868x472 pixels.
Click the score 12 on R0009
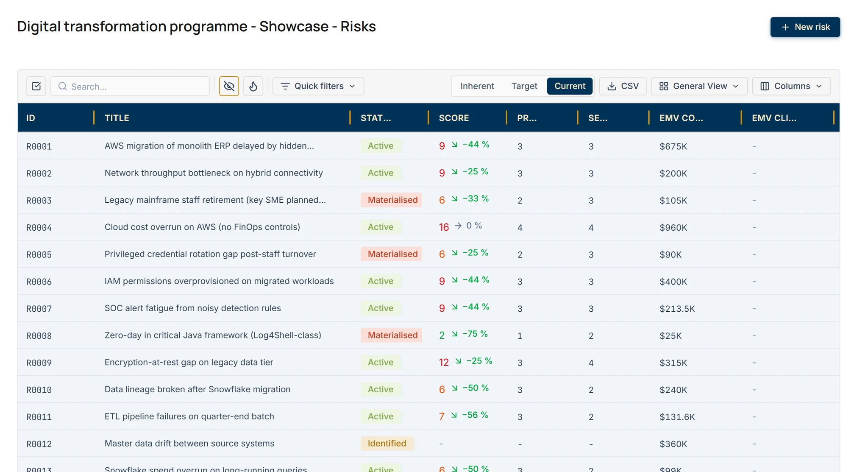[x=444, y=363]
